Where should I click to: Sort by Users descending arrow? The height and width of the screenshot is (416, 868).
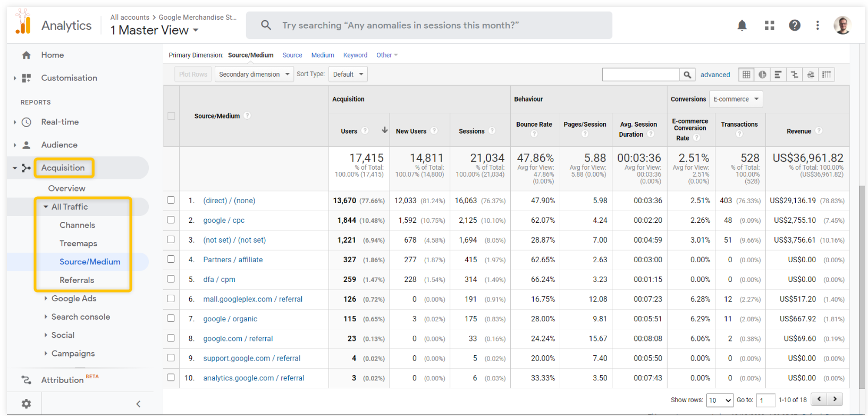[x=384, y=130]
